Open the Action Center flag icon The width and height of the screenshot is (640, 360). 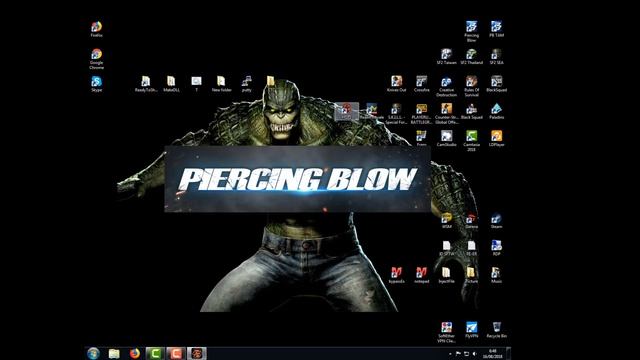(458, 354)
